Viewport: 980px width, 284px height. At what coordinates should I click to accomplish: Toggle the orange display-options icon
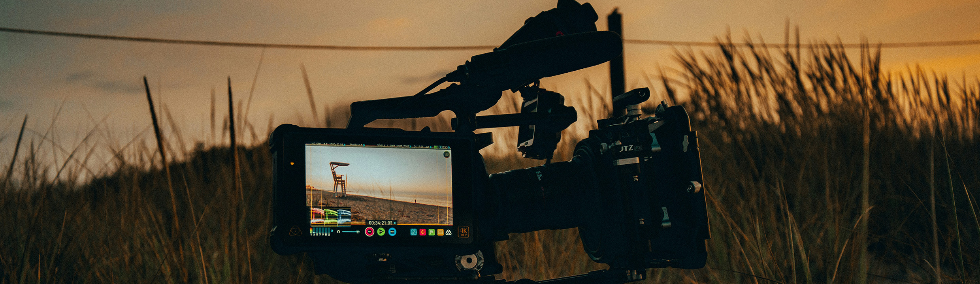click(440, 232)
